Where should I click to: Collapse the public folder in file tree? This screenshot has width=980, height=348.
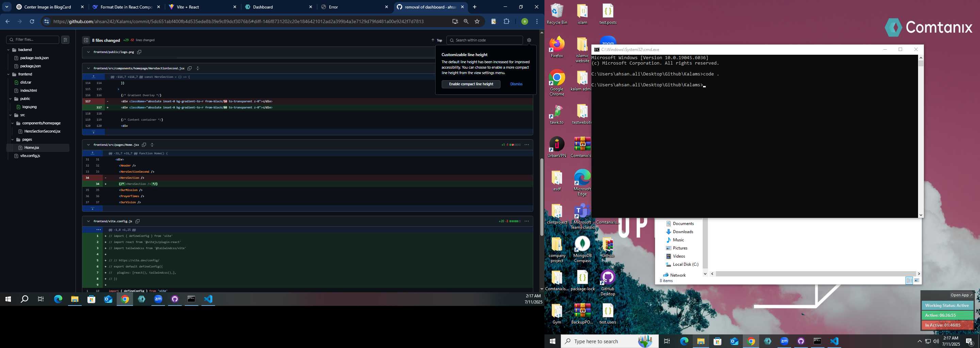[x=11, y=99]
